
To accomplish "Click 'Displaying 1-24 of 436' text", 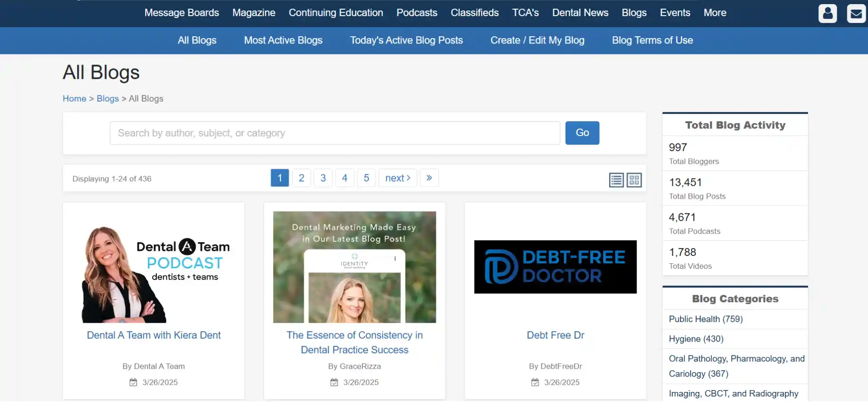I will point(112,179).
